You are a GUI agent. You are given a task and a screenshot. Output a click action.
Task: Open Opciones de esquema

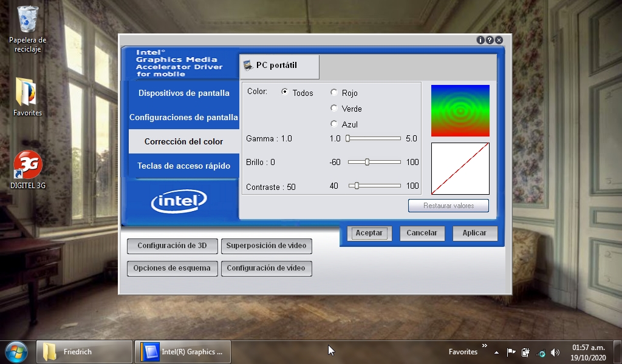pyautogui.click(x=172, y=268)
